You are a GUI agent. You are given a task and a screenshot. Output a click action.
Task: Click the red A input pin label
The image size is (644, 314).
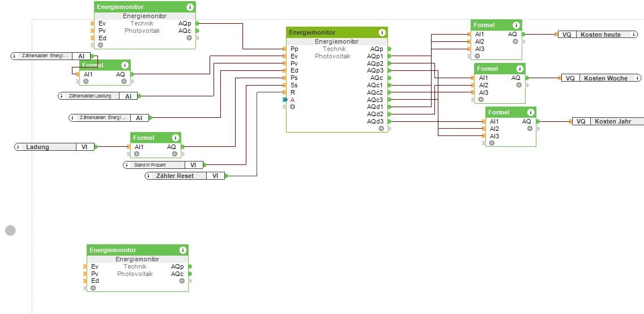292,100
